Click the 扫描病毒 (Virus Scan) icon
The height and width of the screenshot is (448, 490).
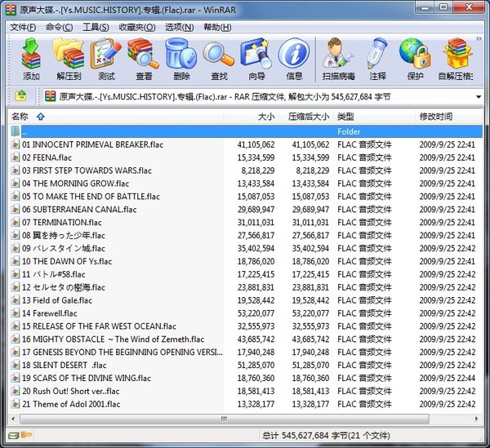[338, 54]
